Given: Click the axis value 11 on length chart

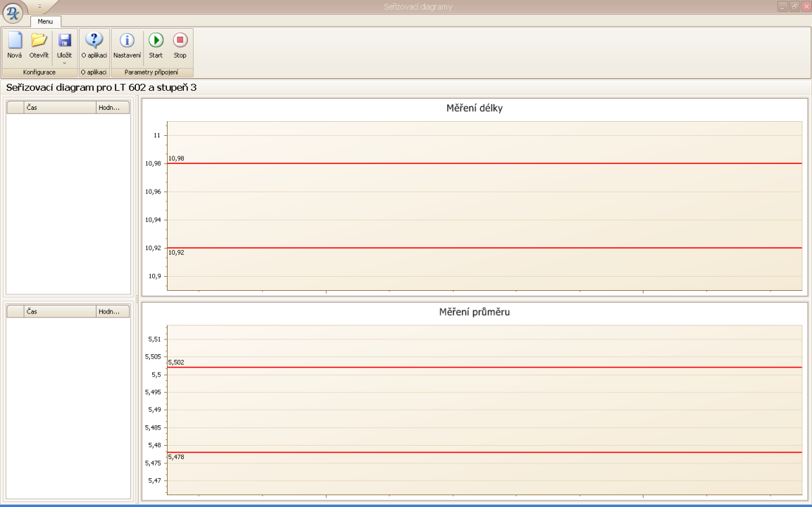Looking at the screenshot, I should pyautogui.click(x=157, y=135).
